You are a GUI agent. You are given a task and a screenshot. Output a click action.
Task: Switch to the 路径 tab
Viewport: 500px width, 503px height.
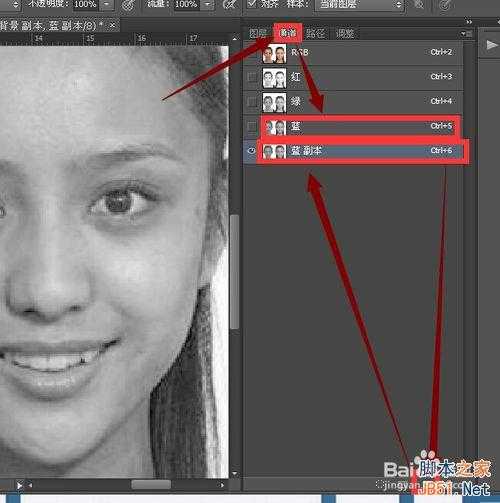[315, 33]
